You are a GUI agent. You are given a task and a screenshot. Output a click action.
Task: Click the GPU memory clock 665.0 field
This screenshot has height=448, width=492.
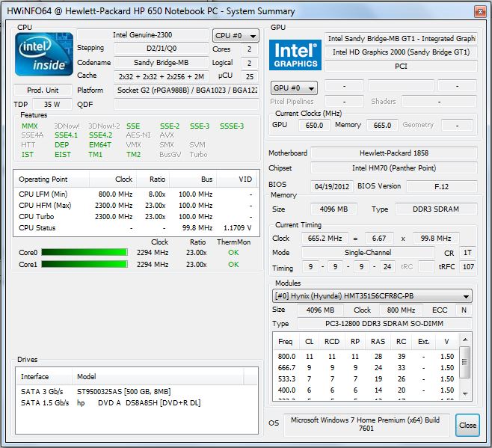pyautogui.click(x=382, y=125)
